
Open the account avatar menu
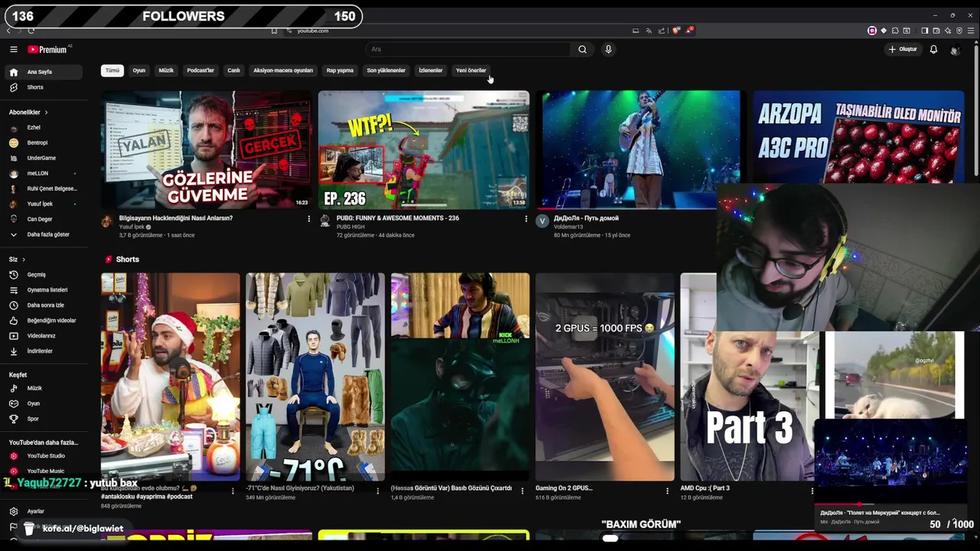click(955, 50)
